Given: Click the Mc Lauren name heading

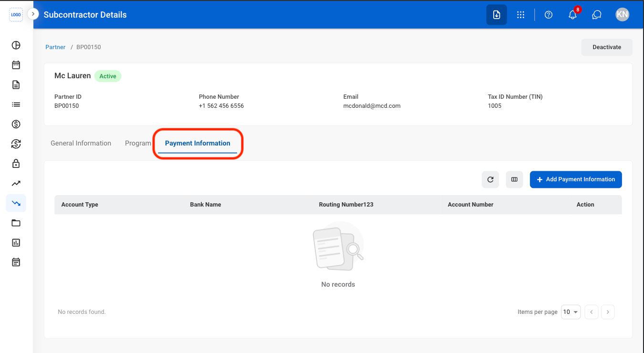Looking at the screenshot, I should point(73,76).
